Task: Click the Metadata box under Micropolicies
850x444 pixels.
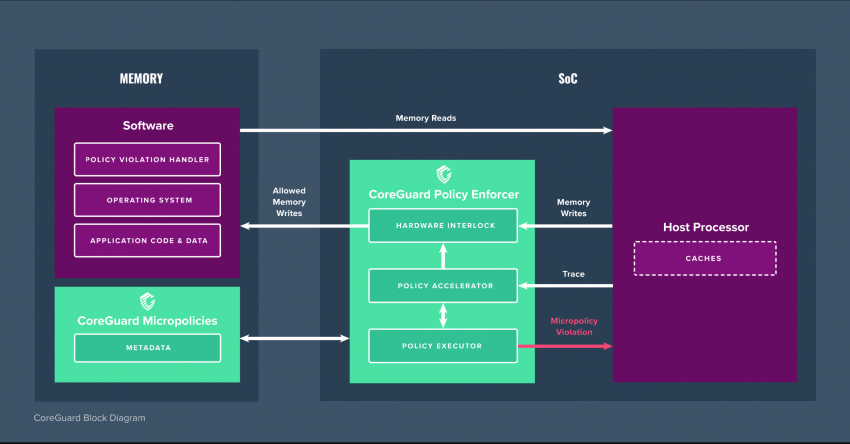Action: pyautogui.click(x=147, y=348)
